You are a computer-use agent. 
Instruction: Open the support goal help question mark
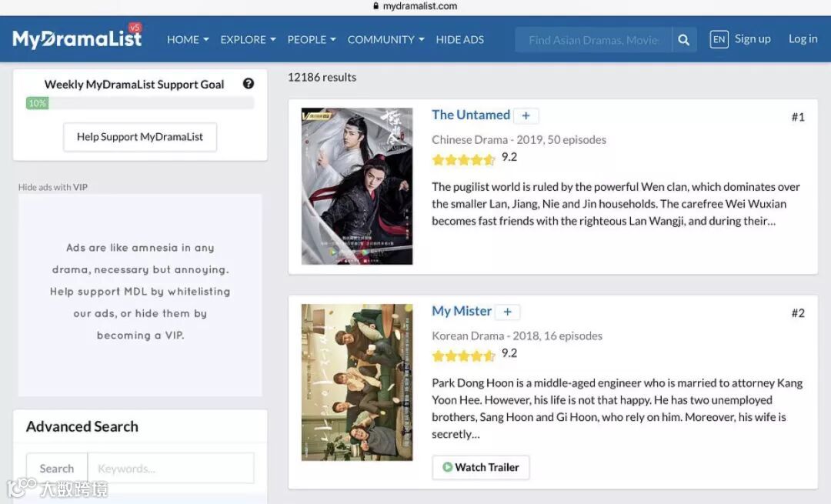[x=248, y=83]
